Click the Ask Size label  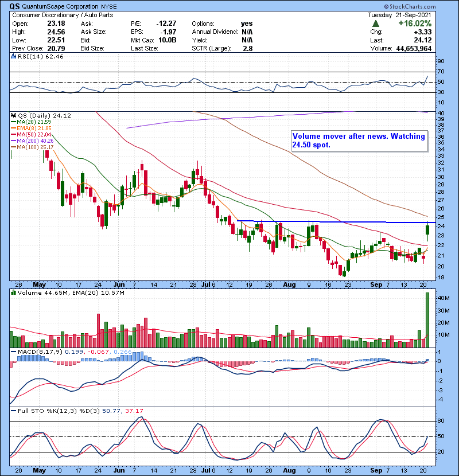(94, 32)
